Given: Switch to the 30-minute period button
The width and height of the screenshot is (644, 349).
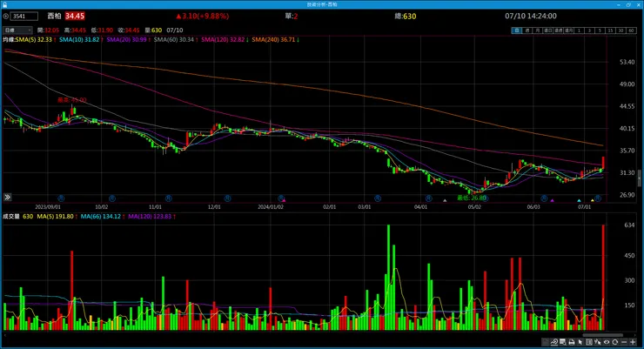Looking at the screenshot, I should point(621,30).
